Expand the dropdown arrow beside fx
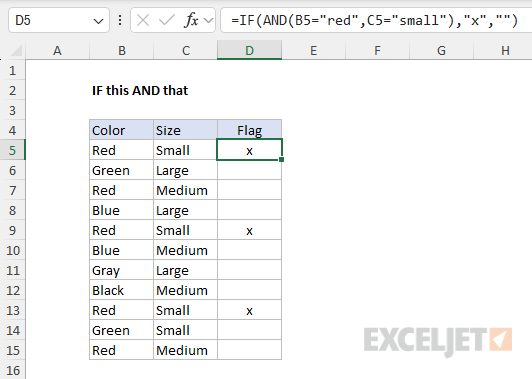532x379 pixels. coord(208,21)
